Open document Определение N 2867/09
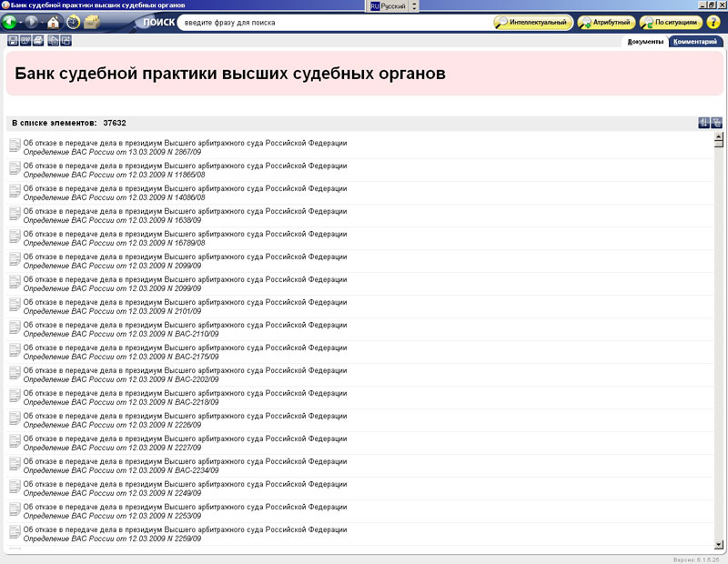This screenshot has height=564, width=728. pos(184,147)
